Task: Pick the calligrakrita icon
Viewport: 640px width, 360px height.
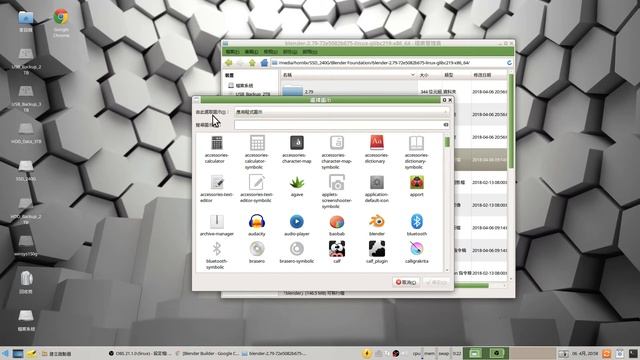Action: [416, 249]
